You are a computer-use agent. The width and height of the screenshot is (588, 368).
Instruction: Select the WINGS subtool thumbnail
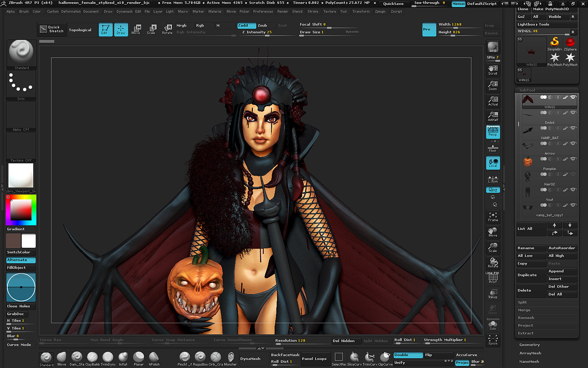(x=528, y=100)
